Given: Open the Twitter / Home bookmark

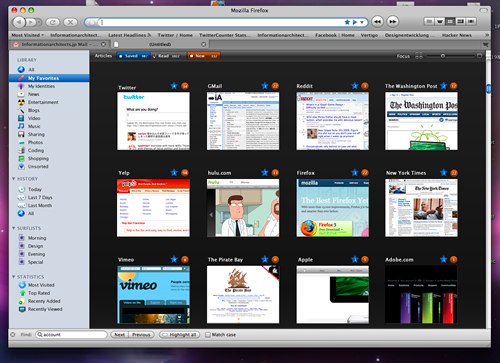Looking at the screenshot, I should (x=175, y=35).
